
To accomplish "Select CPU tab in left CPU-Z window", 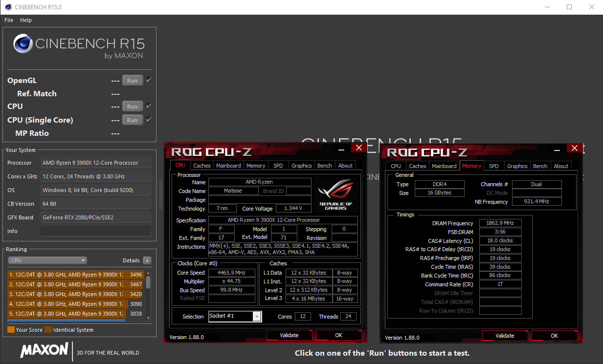I will click(x=180, y=165).
